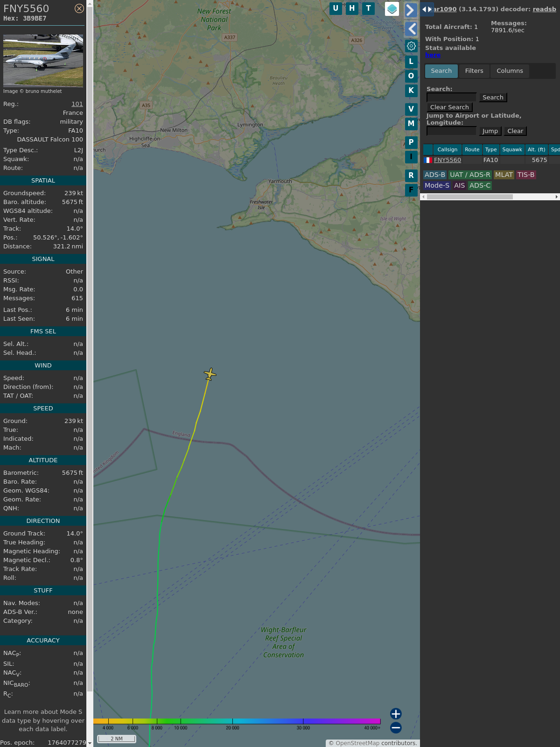Toggle the MLAT source legend
The width and height of the screenshot is (560, 747).
click(x=504, y=175)
